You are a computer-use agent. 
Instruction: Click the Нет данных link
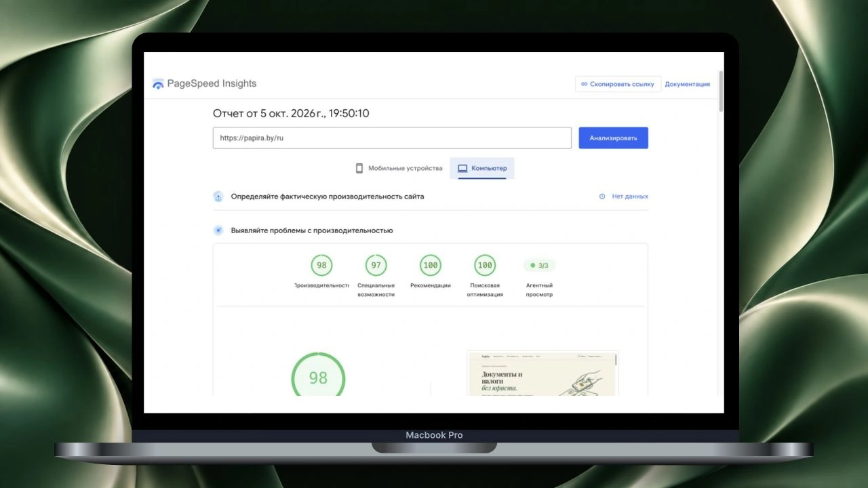point(630,197)
